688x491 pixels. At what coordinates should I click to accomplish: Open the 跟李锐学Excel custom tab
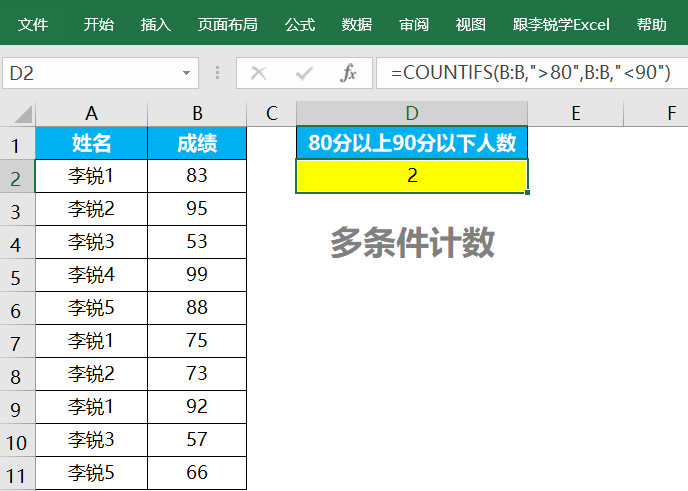point(561,24)
